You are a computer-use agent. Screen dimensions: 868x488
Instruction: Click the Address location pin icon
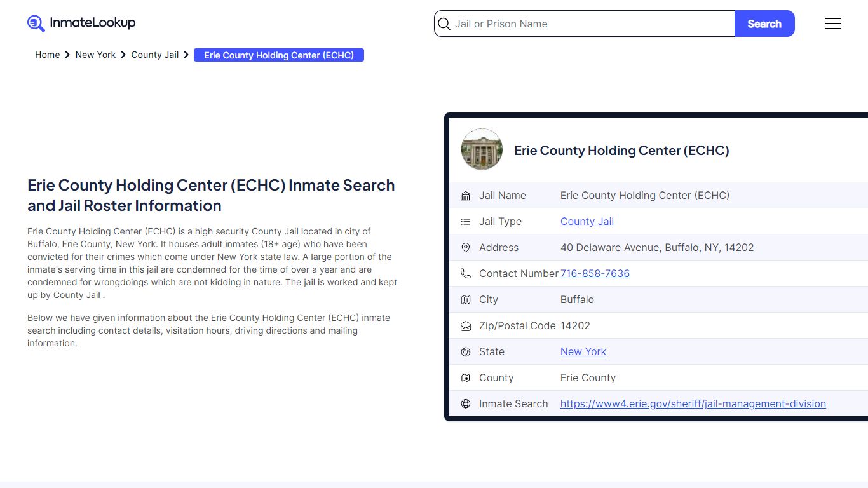(x=466, y=248)
